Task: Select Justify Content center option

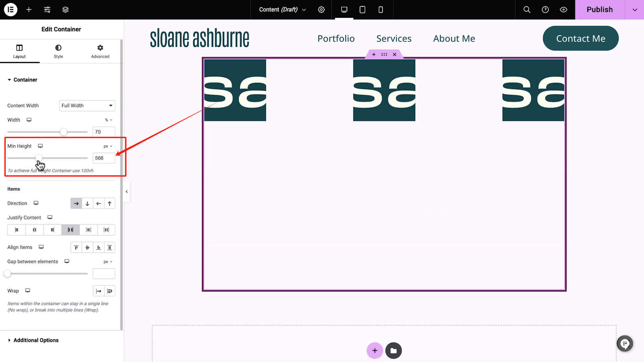Action: [35, 230]
